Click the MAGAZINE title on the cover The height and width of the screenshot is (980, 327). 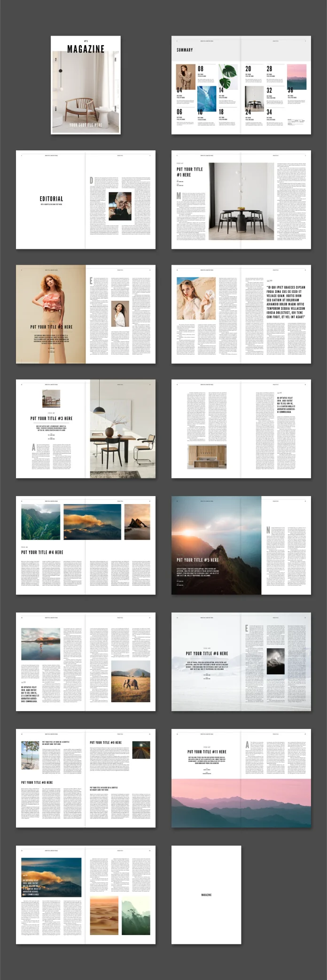86,49
